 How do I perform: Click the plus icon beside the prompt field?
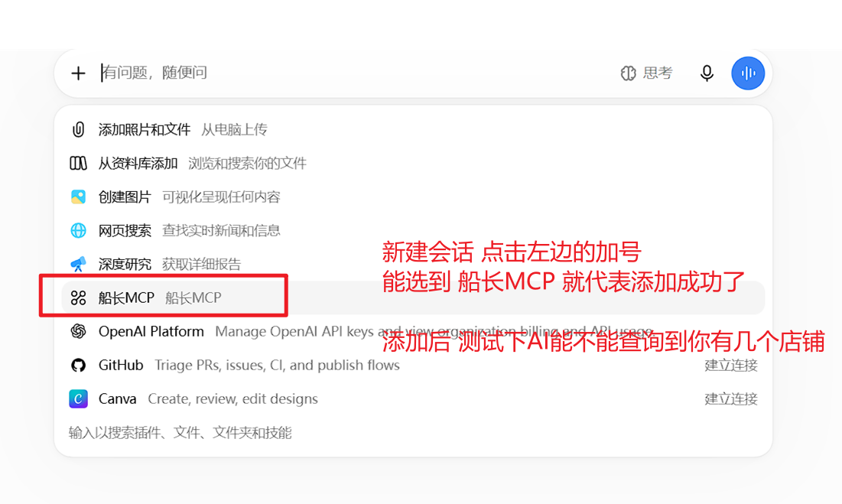[79, 73]
